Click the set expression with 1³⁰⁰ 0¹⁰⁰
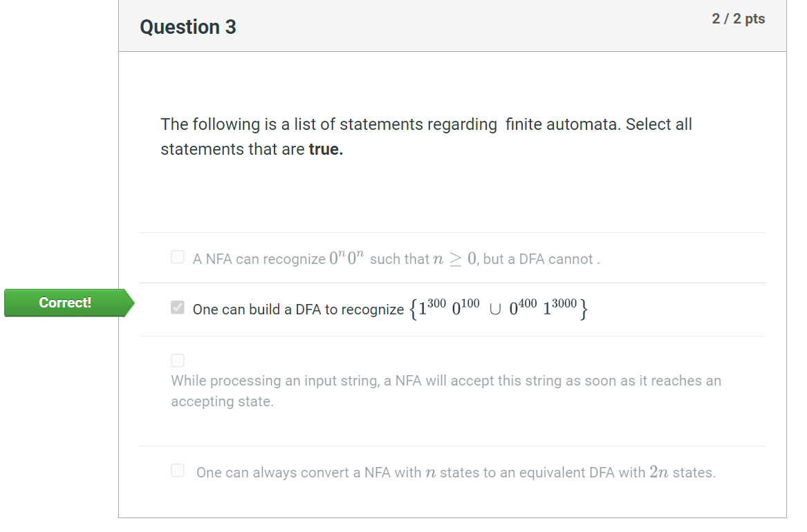The height and width of the screenshot is (532, 807). tap(498, 309)
